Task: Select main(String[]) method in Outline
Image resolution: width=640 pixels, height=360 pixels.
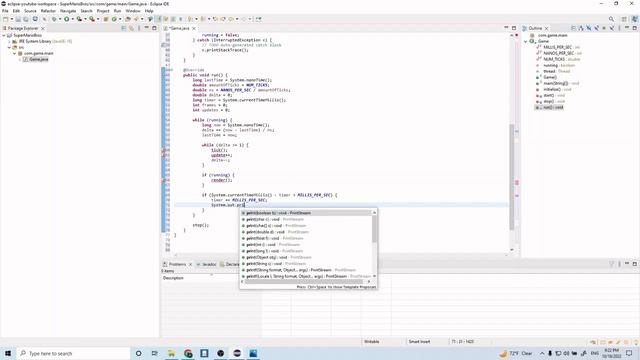Action: click(558, 83)
